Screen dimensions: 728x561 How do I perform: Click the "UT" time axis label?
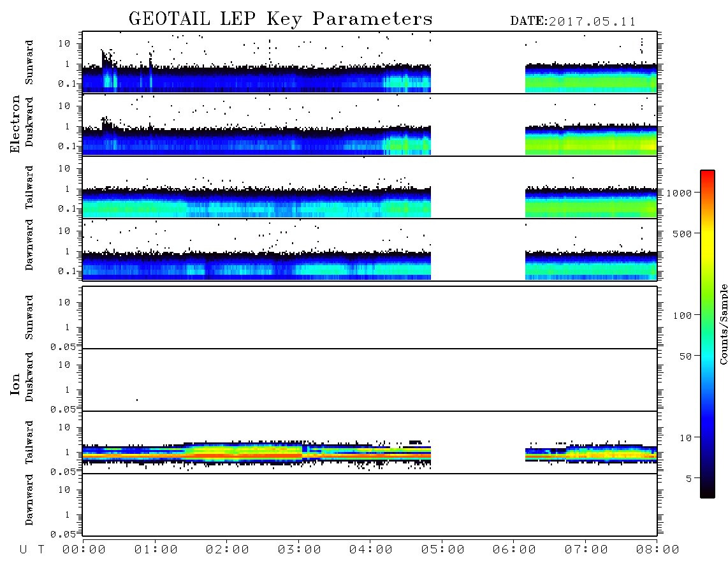point(32,550)
